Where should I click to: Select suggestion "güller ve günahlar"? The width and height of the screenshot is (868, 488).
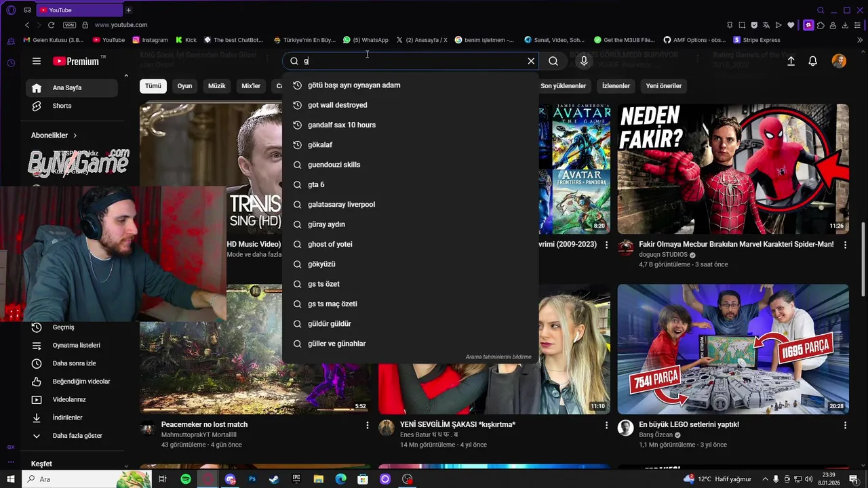click(x=410, y=344)
